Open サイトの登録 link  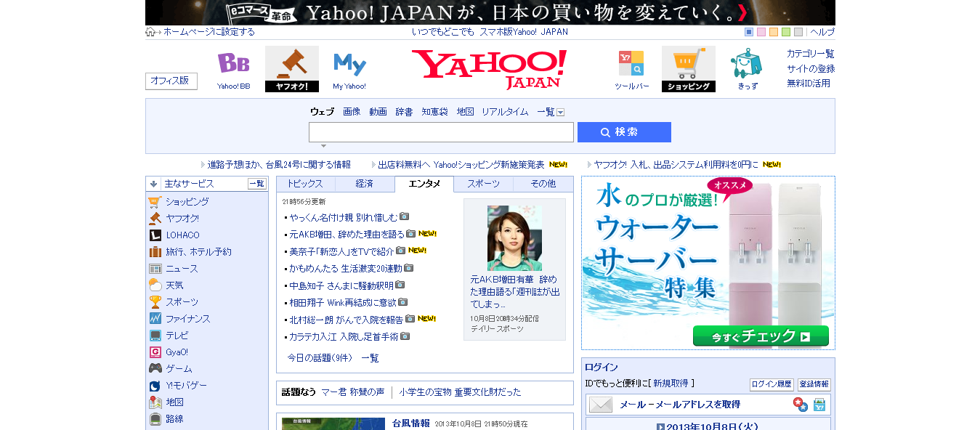(810, 69)
